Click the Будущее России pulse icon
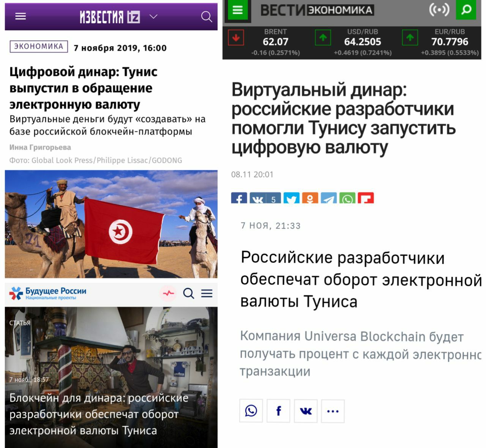This screenshot has width=486, height=448. coord(168,293)
